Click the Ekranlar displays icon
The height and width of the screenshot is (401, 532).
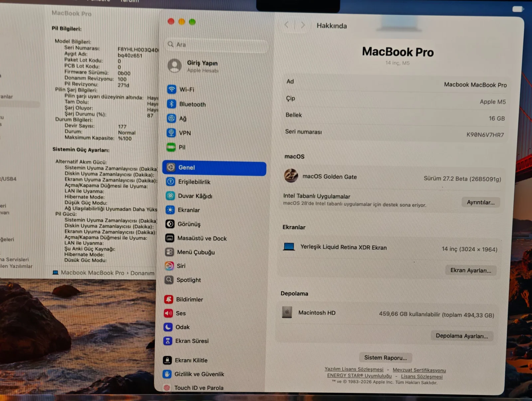[x=170, y=210]
